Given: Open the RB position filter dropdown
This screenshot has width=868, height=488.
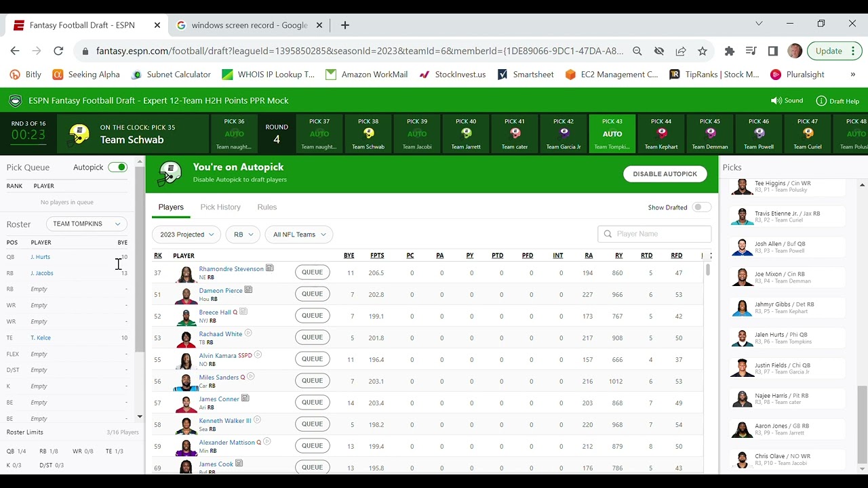Looking at the screenshot, I should (243, 235).
